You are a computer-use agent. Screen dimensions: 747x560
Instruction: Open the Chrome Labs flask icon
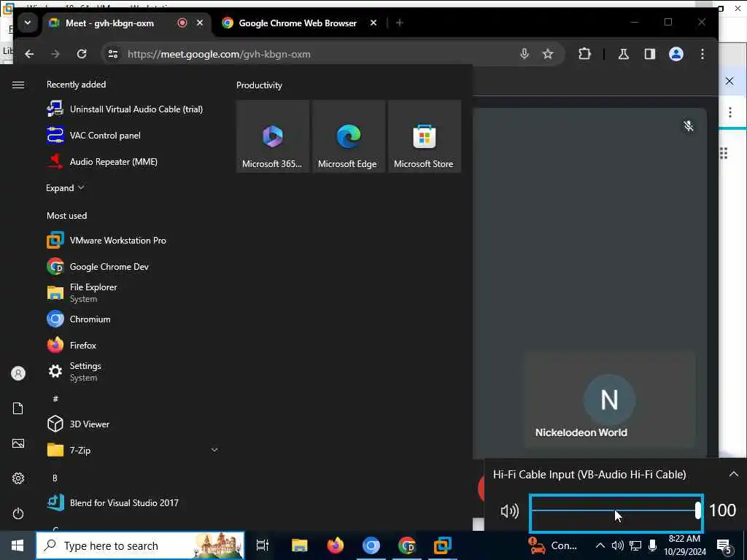tap(624, 54)
